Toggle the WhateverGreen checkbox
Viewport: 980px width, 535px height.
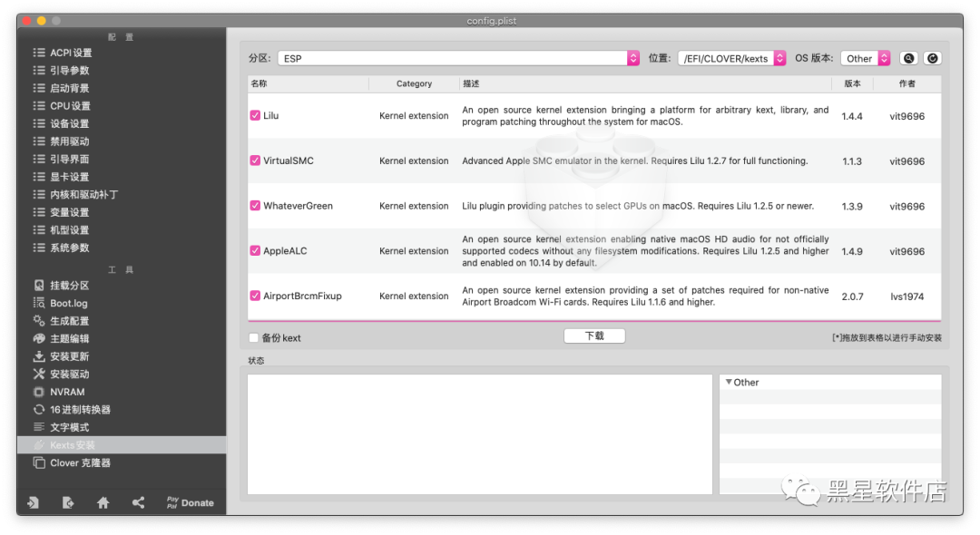point(255,205)
